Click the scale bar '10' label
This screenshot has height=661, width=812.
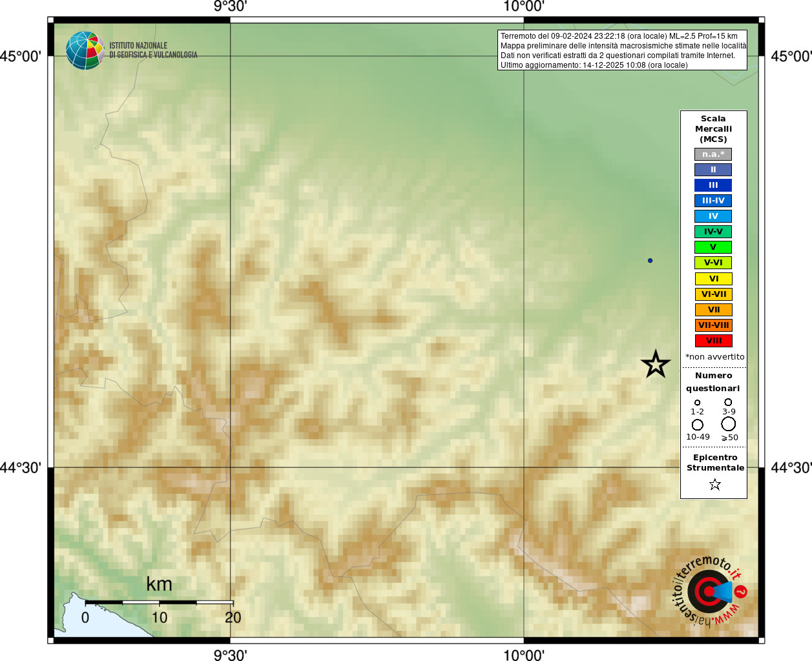pos(159,618)
